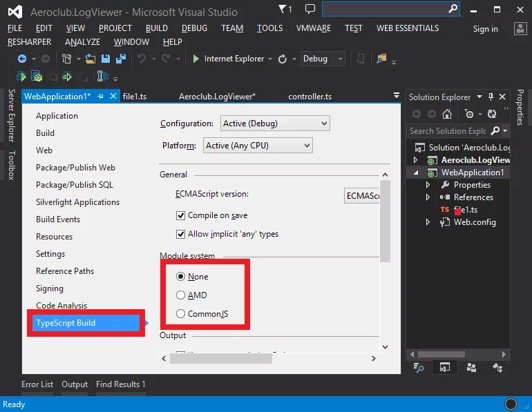Viewport: 532px width, 412px height.
Task: Click the Class View icon at panel bottom
Action: coord(497,368)
